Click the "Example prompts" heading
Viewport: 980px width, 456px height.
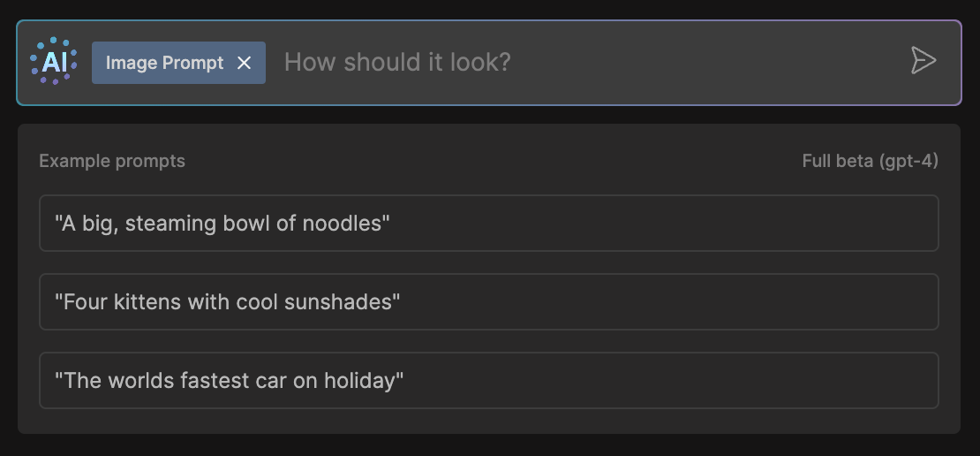pos(112,161)
